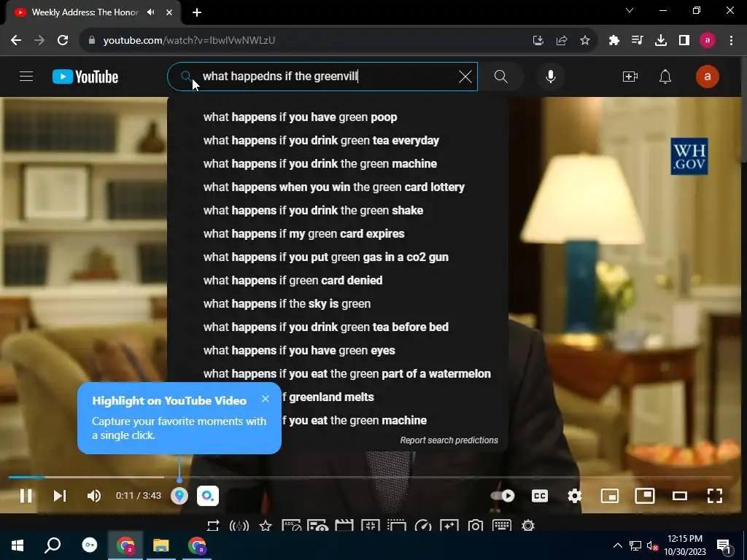Click the dotted-top window icon below player
The height and width of the screenshot is (560, 747).
[x=396, y=526]
